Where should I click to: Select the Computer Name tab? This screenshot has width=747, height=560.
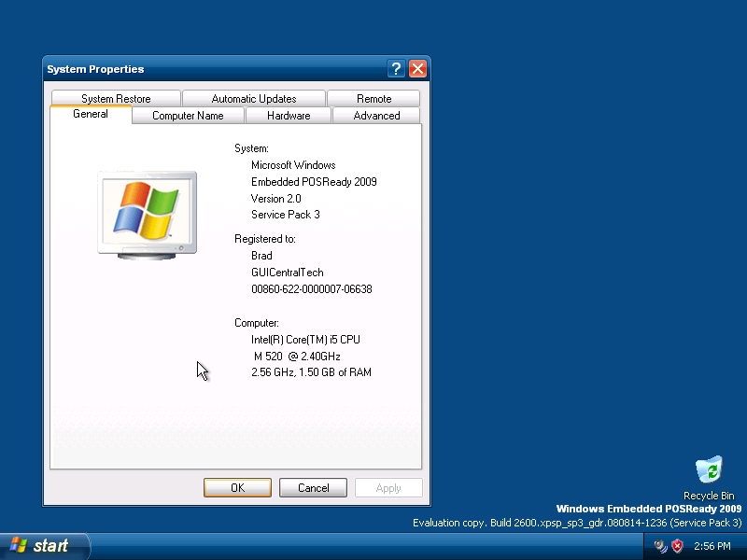coord(188,116)
